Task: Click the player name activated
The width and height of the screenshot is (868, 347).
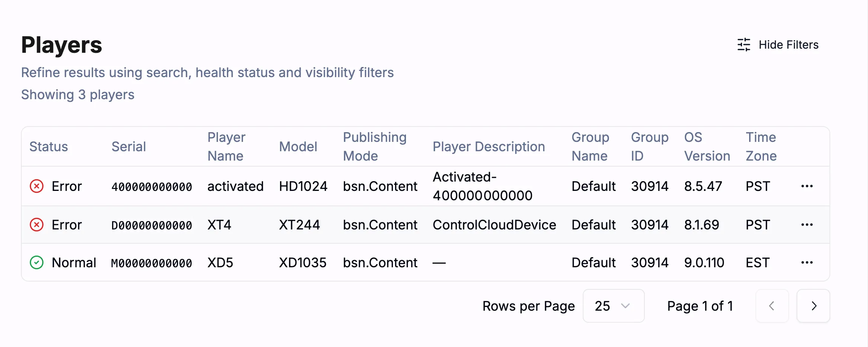Action: click(236, 186)
